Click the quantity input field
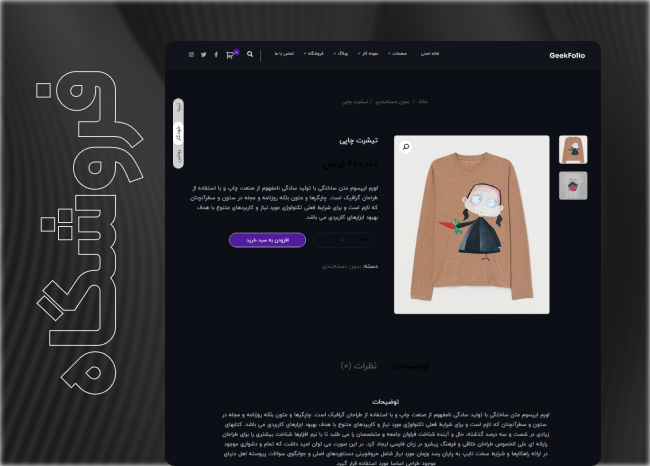This screenshot has width=650, height=466. [342, 240]
